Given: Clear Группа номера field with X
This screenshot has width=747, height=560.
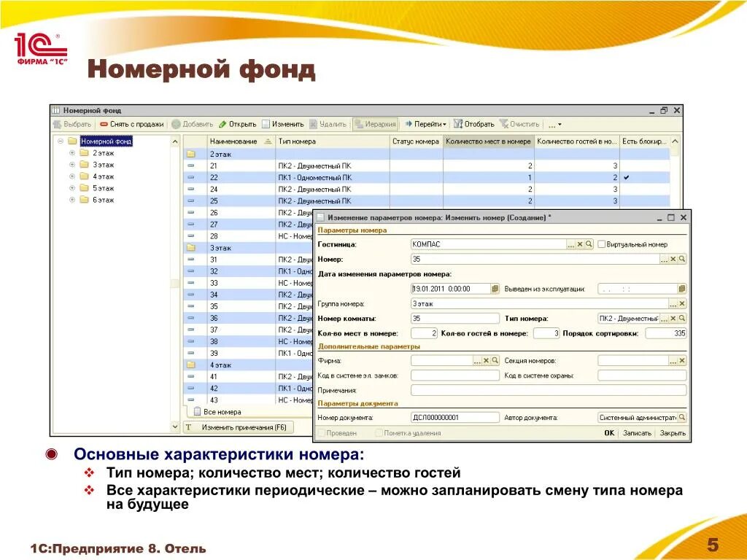Looking at the screenshot, I should tap(682, 304).
